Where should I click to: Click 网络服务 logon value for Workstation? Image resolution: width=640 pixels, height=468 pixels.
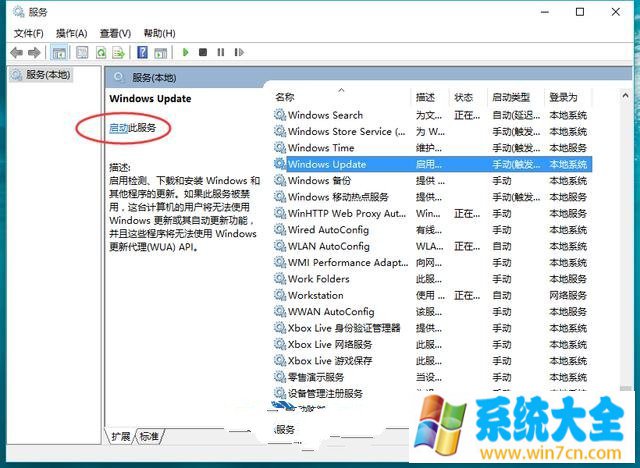point(568,295)
